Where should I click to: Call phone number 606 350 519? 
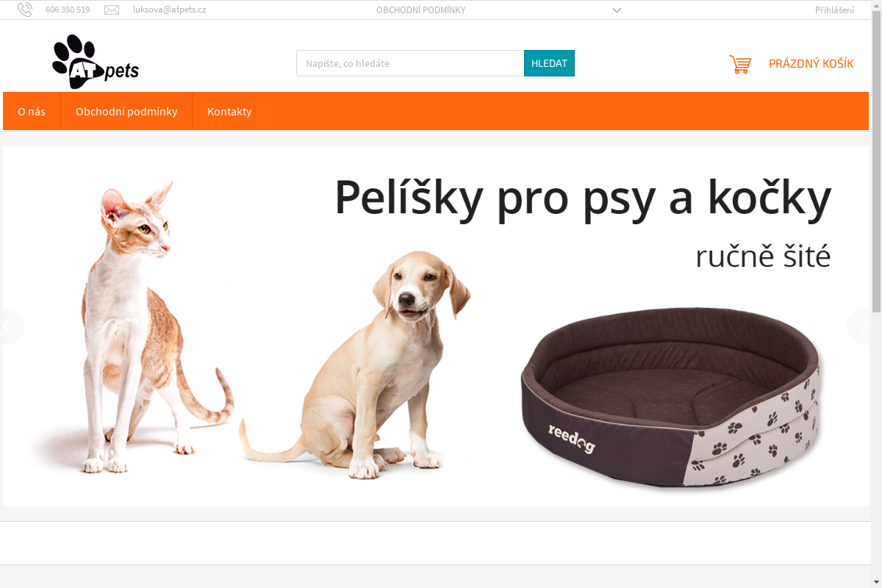[x=68, y=10]
